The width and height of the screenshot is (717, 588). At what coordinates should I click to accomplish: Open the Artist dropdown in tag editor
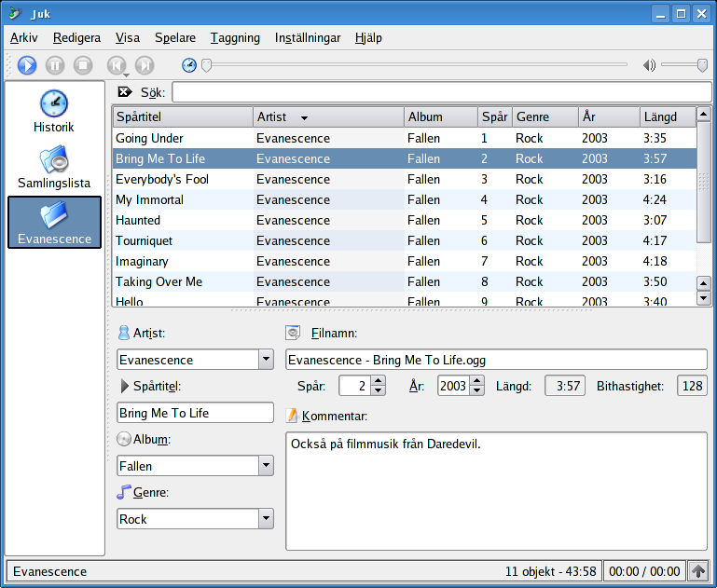[x=265, y=360]
